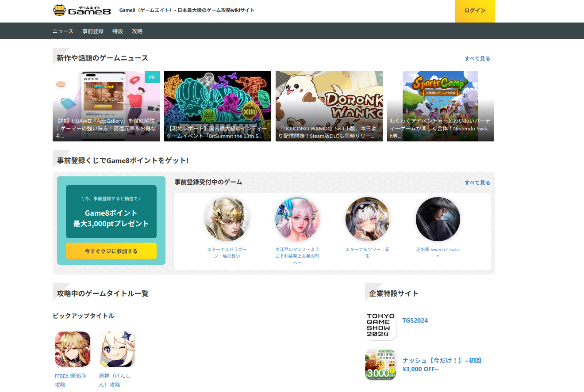Screen dimensions: 584x392
Task: Open the Sports Camp news thumbnail
Action: (x=441, y=106)
